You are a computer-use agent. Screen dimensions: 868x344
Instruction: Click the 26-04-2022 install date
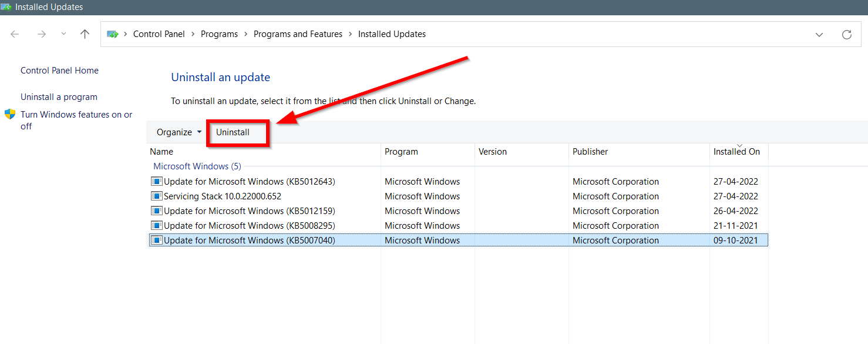(736, 211)
